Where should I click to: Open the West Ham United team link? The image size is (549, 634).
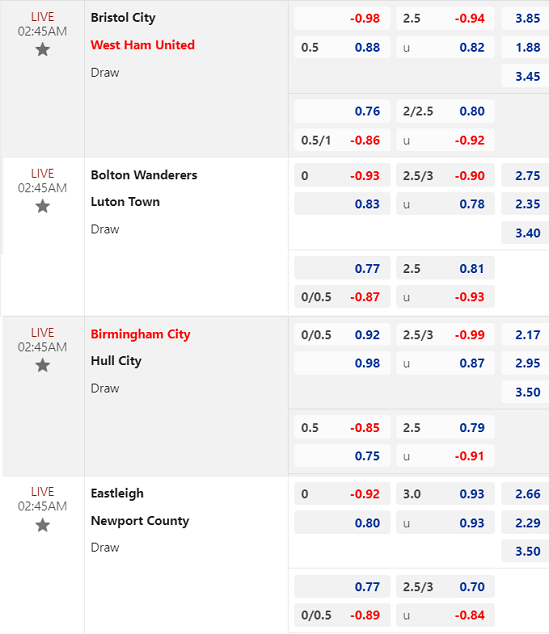pos(142,45)
